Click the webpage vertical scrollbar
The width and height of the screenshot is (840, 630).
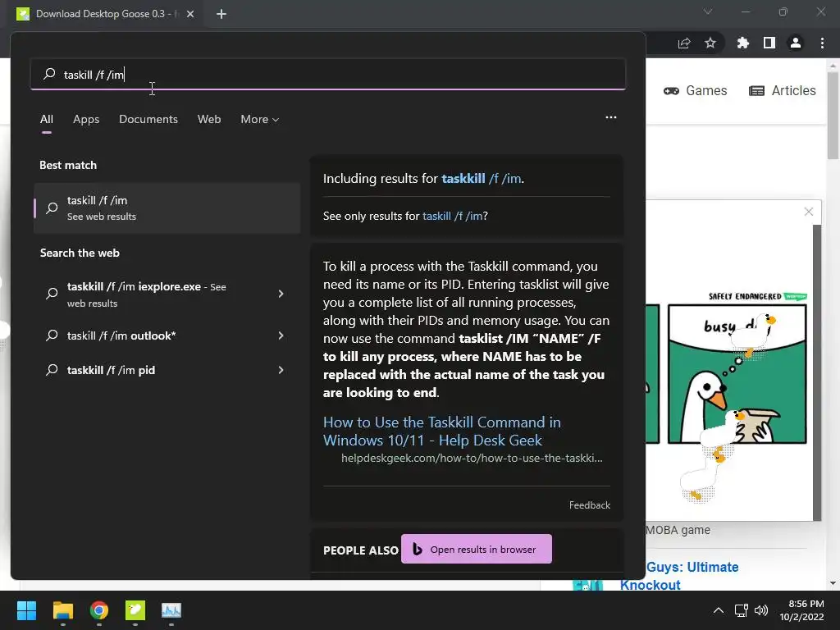click(833, 115)
